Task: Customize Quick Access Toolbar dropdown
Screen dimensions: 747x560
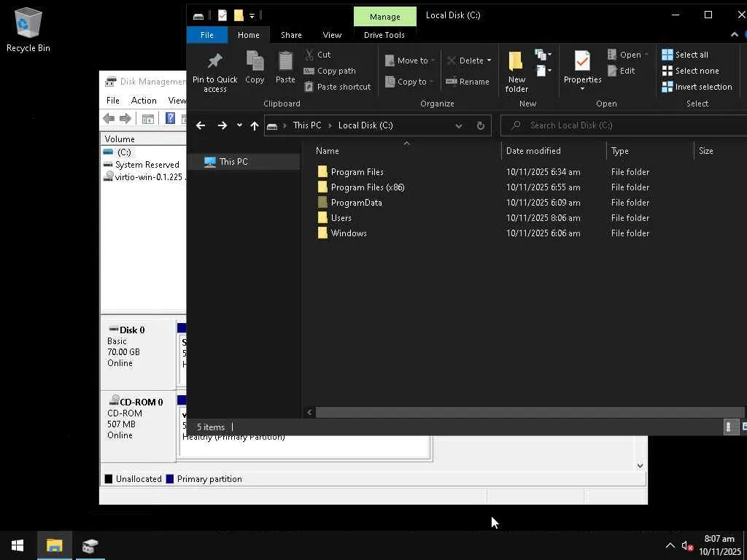Action: pos(252,16)
